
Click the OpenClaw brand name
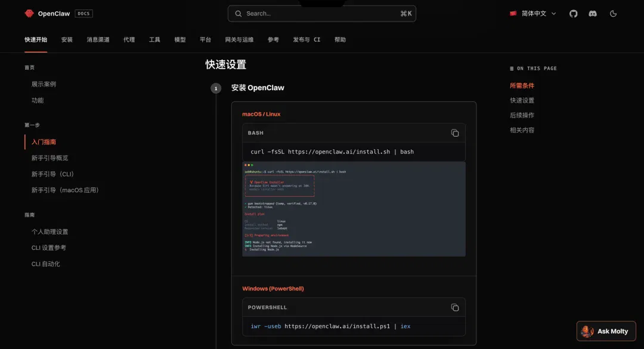pyautogui.click(x=54, y=14)
